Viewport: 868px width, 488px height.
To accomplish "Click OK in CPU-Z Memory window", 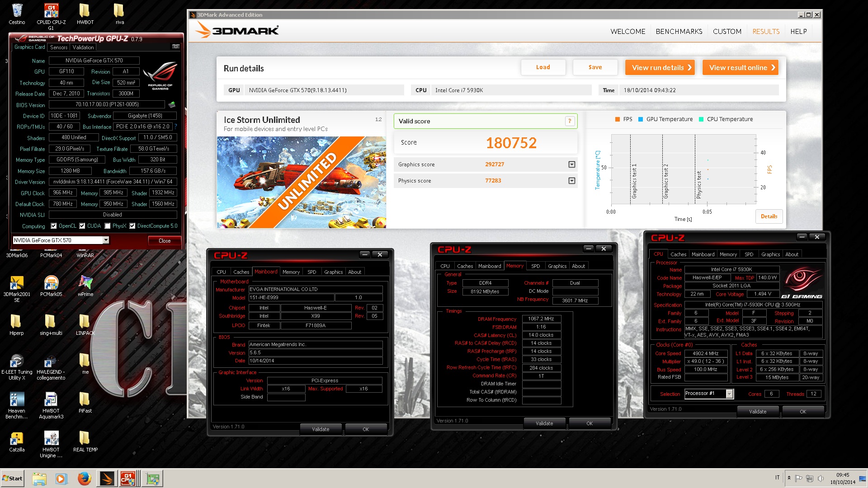I will 590,423.
